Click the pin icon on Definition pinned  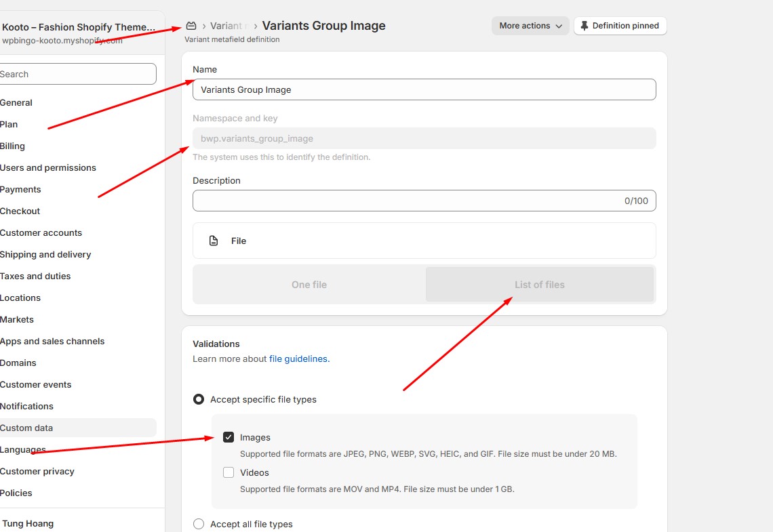coord(584,26)
